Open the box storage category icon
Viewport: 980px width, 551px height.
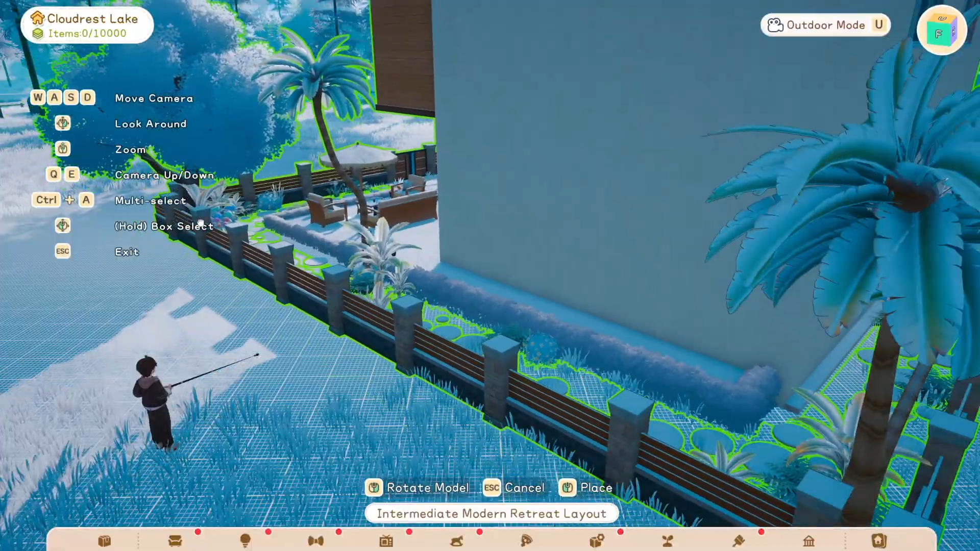pos(105,541)
